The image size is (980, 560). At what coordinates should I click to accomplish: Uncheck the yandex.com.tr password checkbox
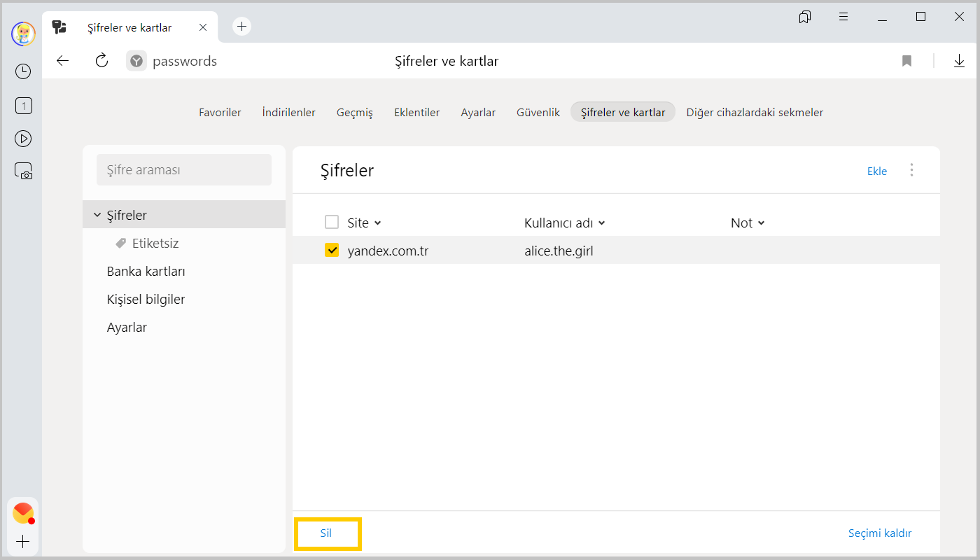click(332, 250)
